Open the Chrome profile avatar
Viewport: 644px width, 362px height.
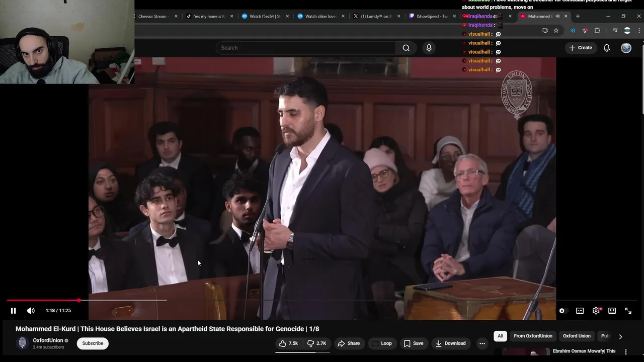[x=627, y=31]
